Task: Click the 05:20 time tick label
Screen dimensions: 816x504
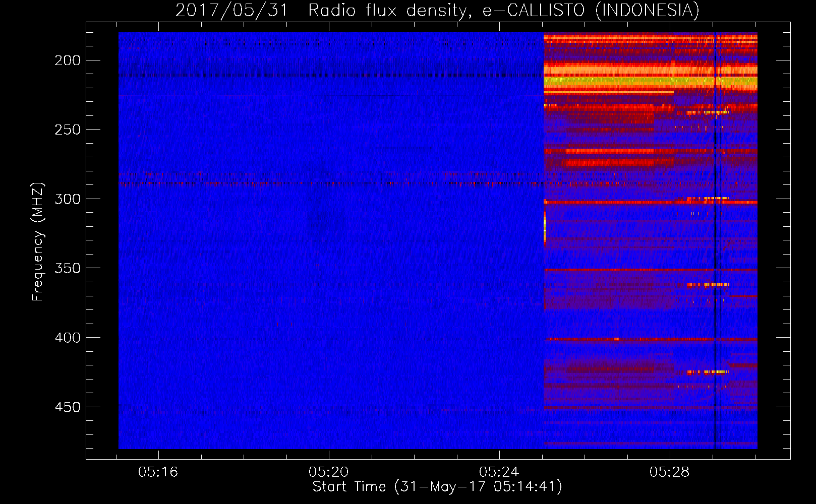Action: tap(329, 472)
